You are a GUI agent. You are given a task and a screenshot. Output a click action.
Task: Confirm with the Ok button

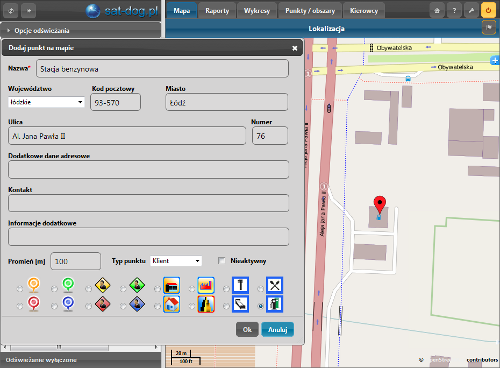click(247, 329)
